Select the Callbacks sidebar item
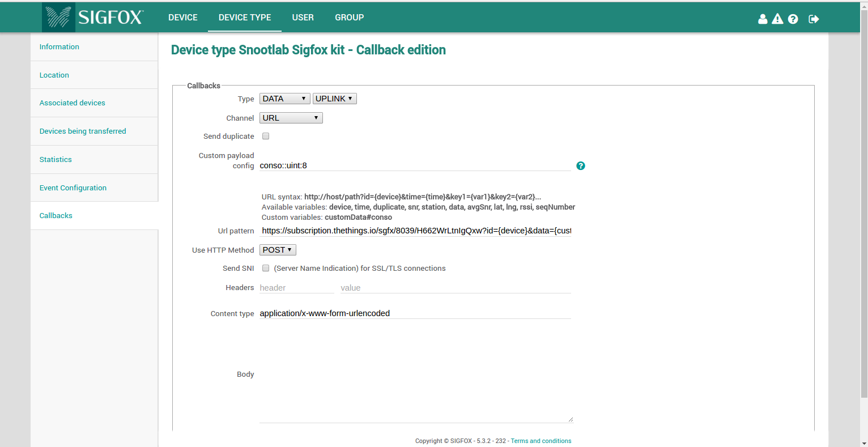 pos(94,216)
